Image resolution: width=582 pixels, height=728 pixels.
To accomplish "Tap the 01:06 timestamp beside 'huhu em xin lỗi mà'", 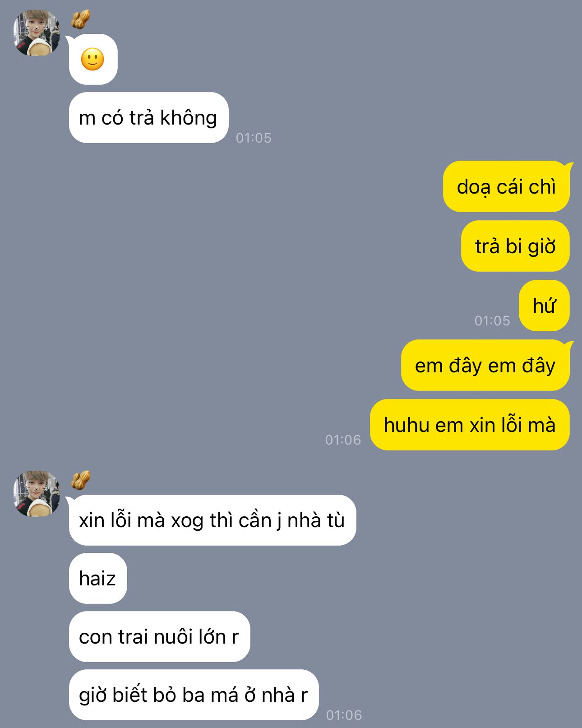I will point(343,440).
